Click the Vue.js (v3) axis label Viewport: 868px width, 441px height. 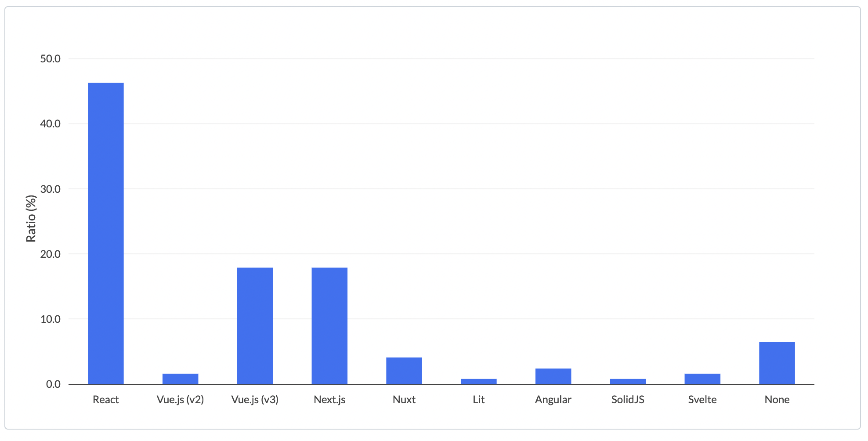click(x=255, y=400)
